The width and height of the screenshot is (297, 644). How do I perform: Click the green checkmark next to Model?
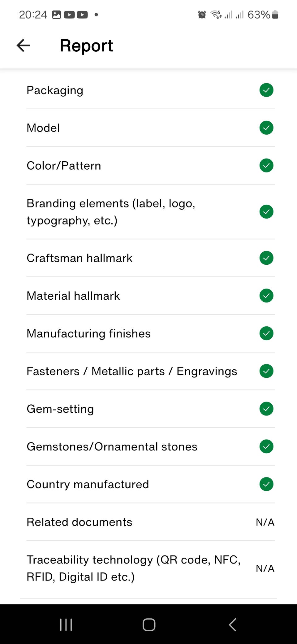(x=266, y=128)
